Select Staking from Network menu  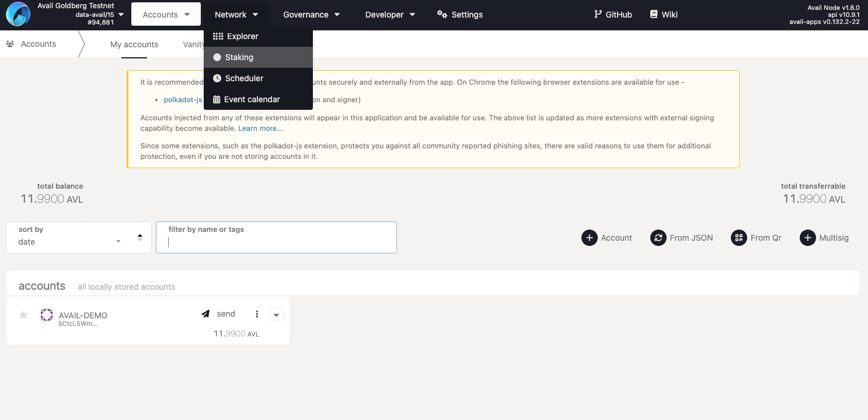239,57
